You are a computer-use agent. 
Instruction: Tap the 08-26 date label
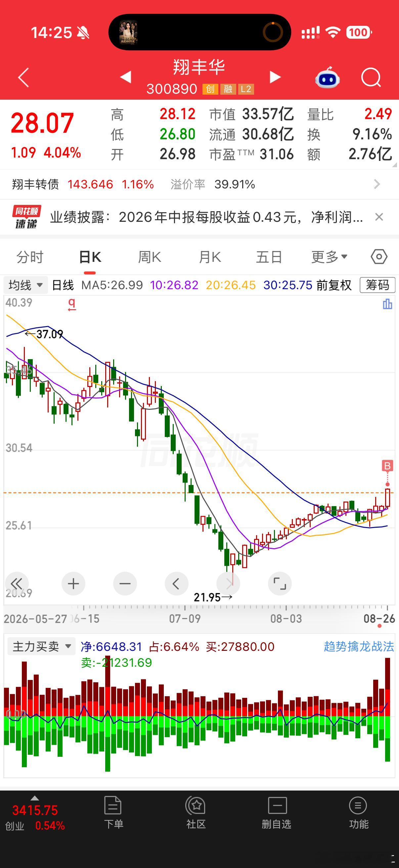[x=379, y=618]
